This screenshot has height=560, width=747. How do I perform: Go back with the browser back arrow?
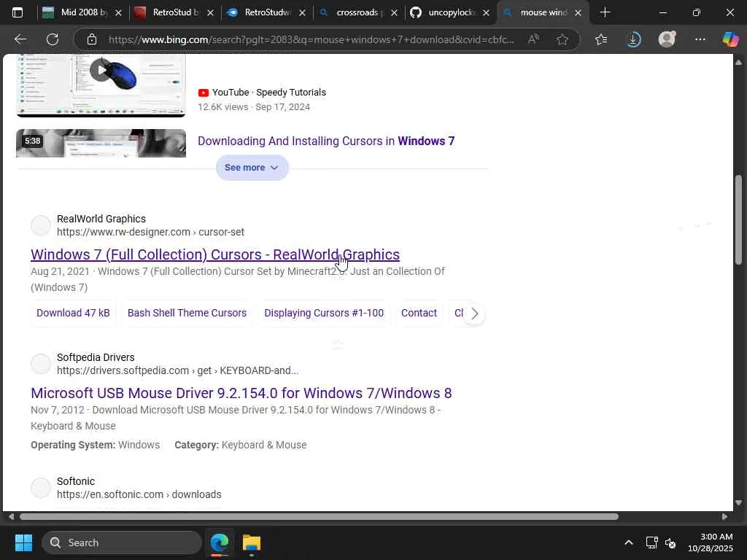pyautogui.click(x=20, y=39)
